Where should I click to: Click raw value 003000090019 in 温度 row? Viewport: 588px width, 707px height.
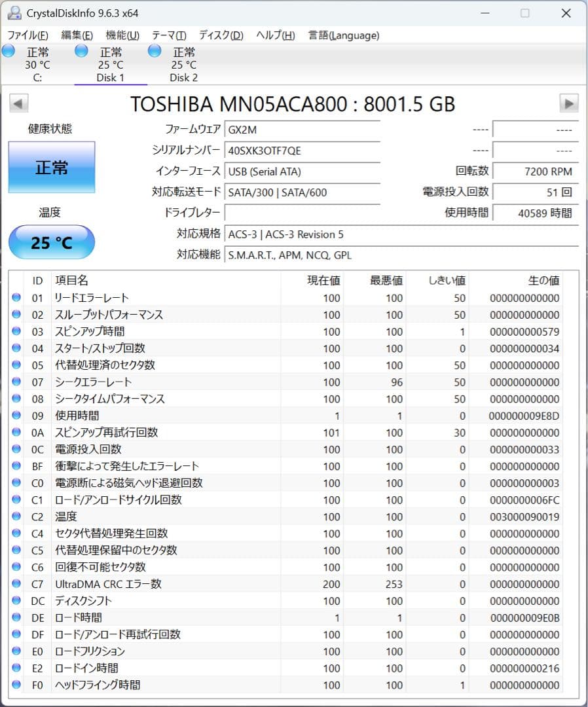click(x=524, y=517)
